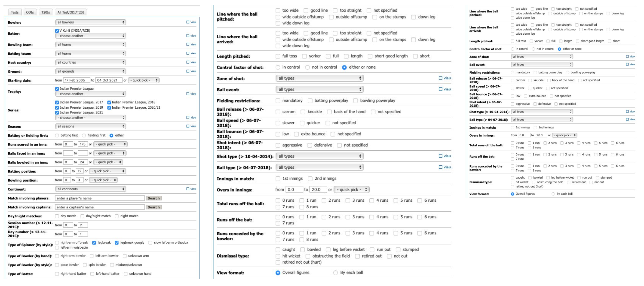Open the all bowlers dropdown
This screenshot has width=644, height=286.
click(x=90, y=22)
